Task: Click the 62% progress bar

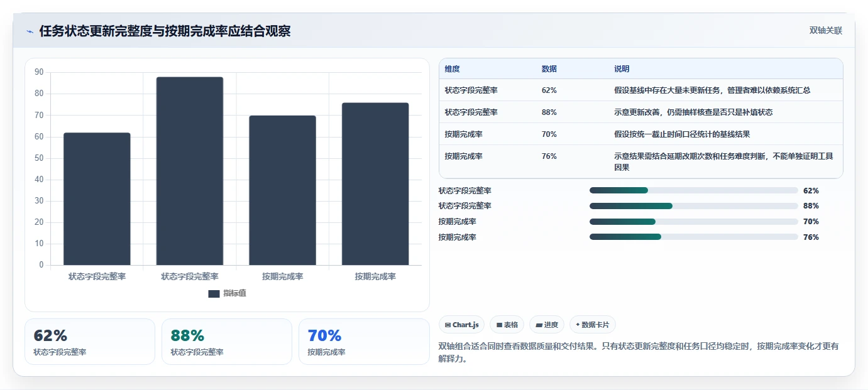Action: pyautogui.click(x=693, y=190)
